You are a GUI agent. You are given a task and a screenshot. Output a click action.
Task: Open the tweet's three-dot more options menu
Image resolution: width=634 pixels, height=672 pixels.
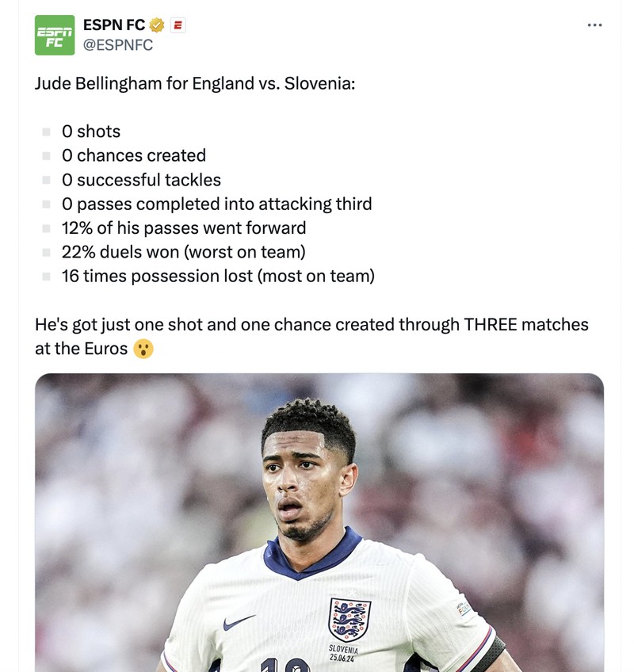coord(594,25)
